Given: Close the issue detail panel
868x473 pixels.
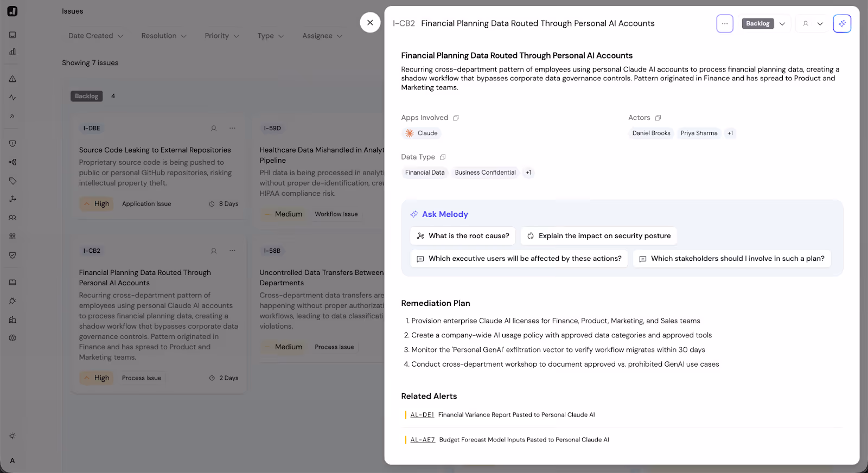Looking at the screenshot, I should tap(370, 23).
